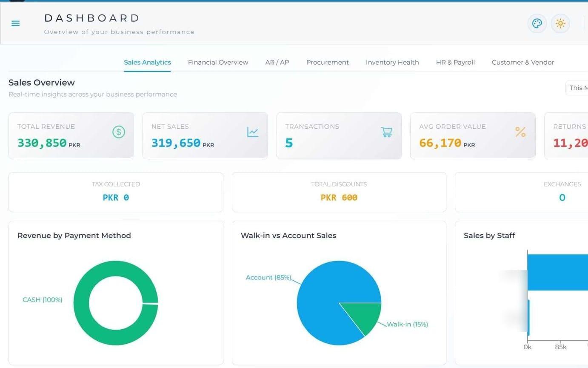The height and width of the screenshot is (368, 588).
Task: Click the Sales Overview heading
Action: 42,83
